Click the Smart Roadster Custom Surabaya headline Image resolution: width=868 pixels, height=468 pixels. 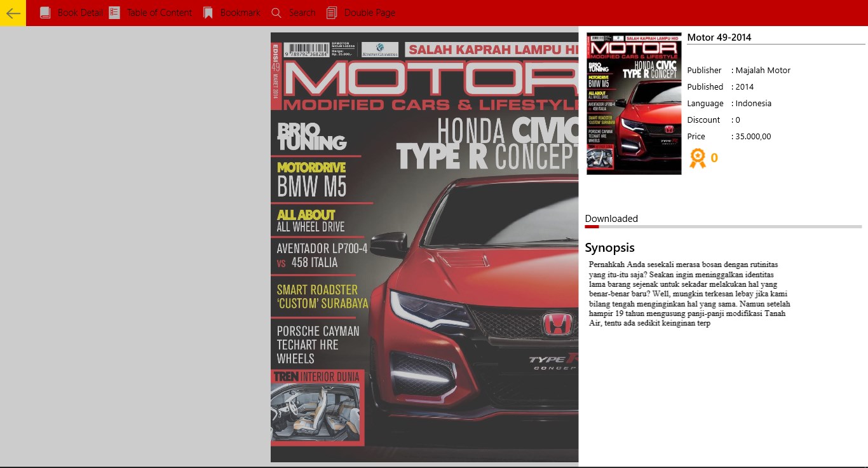pyautogui.click(x=322, y=297)
